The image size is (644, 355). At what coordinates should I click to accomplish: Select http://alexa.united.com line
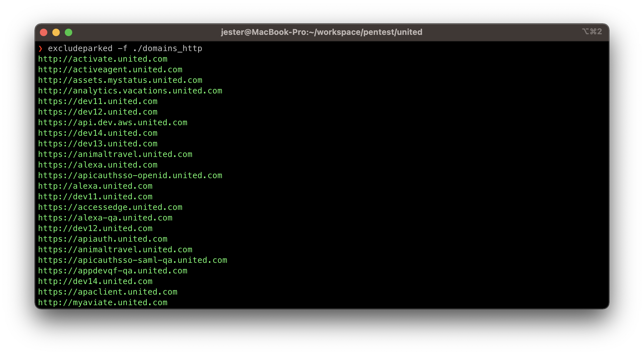coord(95,186)
